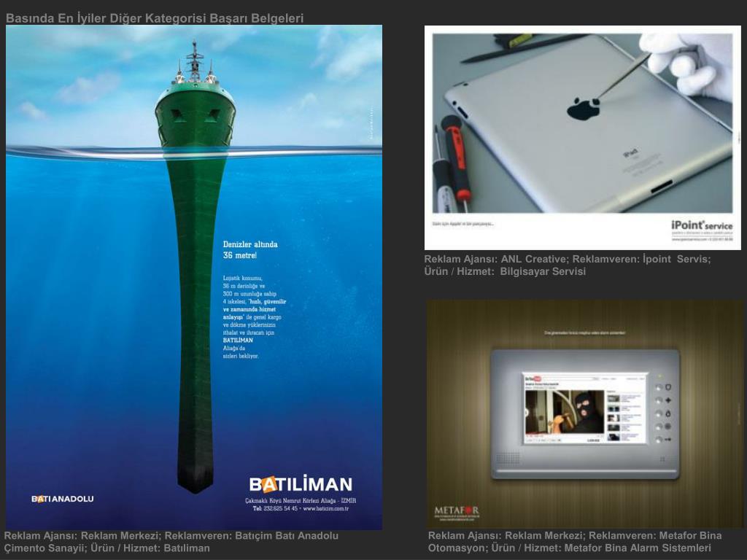Click the address text 'Çakmaklı Köyü Nemrut Körfezi Aliağa - İZMİR'
747x560 pixels.
coord(301,500)
